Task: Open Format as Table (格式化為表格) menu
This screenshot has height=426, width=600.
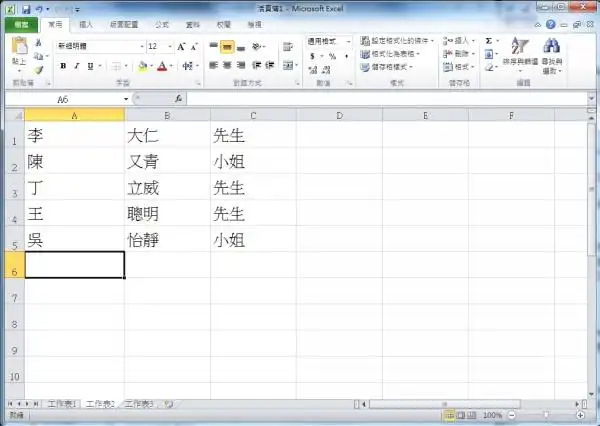Action: click(390, 54)
